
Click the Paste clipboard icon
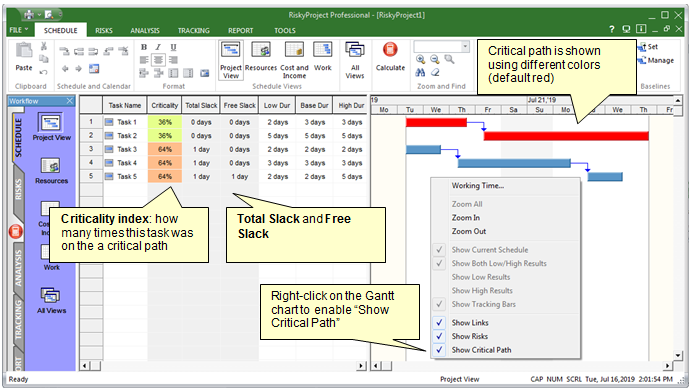coord(24,56)
